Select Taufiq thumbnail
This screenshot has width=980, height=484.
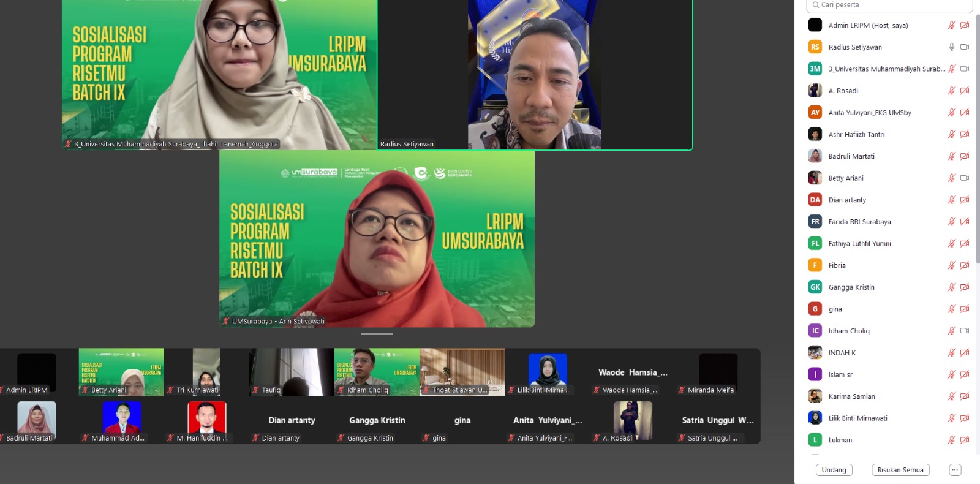point(292,372)
